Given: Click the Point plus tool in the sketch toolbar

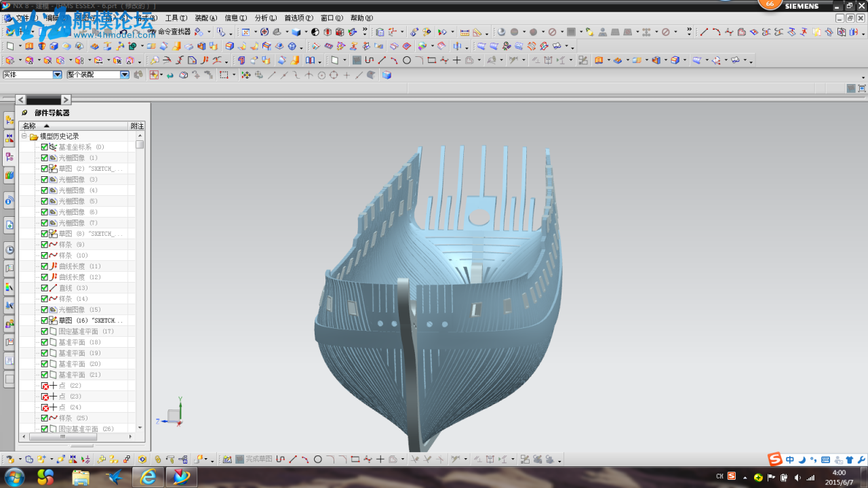Looking at the screenshot, I should coord(457,60).
